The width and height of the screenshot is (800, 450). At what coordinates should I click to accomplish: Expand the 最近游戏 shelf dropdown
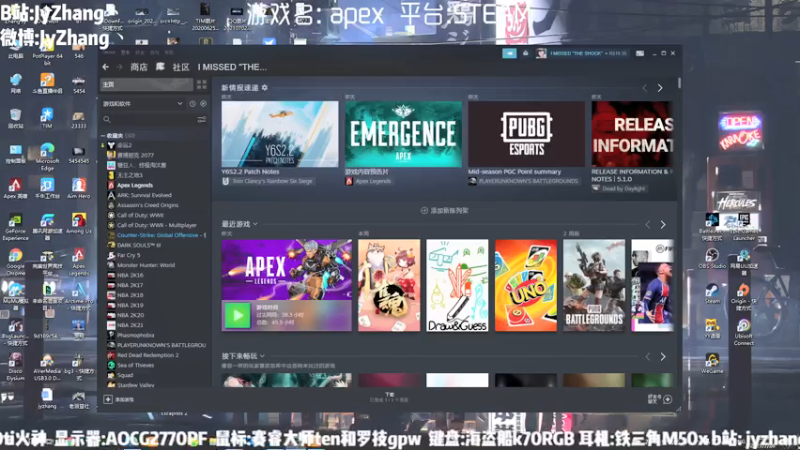click(255, 224)
